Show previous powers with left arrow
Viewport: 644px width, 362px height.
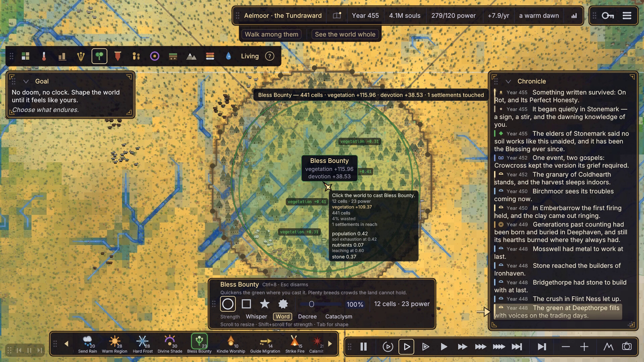tap(66, 344)
